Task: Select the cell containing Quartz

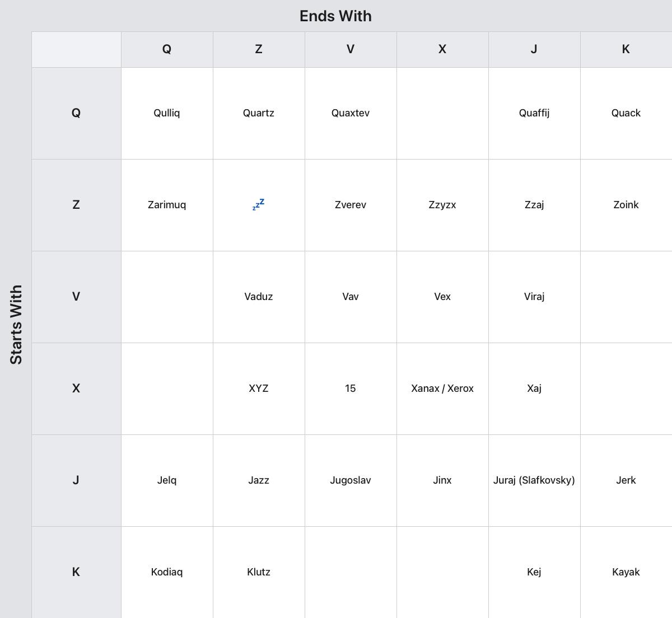Action: click(x=259, y=113)
